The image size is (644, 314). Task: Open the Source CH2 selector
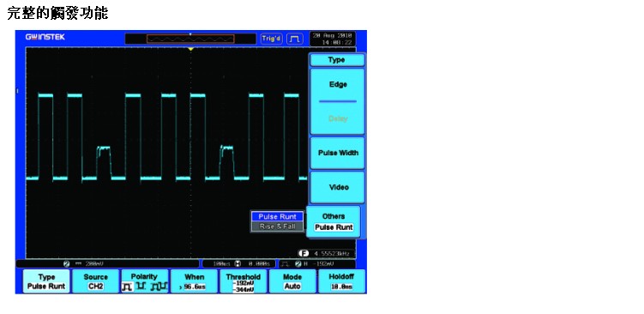95,281
